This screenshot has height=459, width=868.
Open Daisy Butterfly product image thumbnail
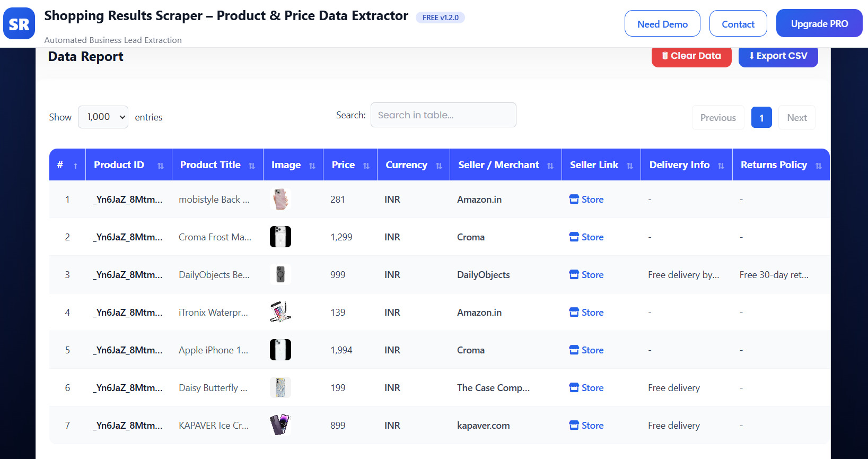tap(280, 387)
